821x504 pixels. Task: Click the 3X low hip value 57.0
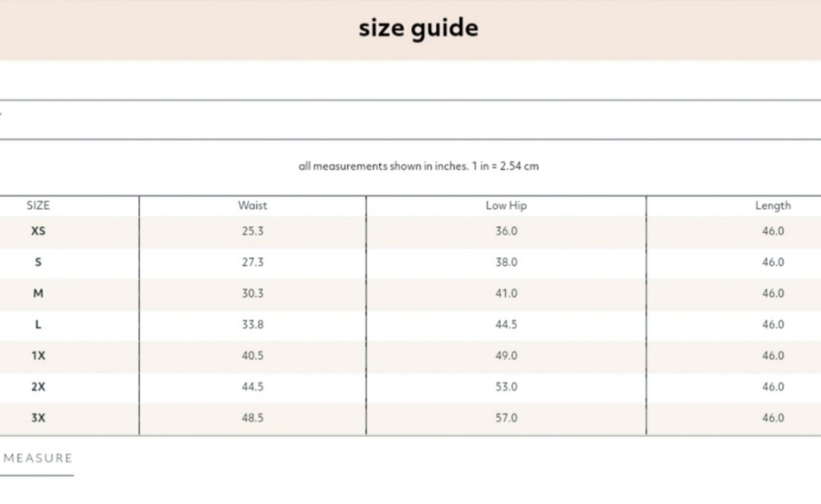tap(506, 418)
